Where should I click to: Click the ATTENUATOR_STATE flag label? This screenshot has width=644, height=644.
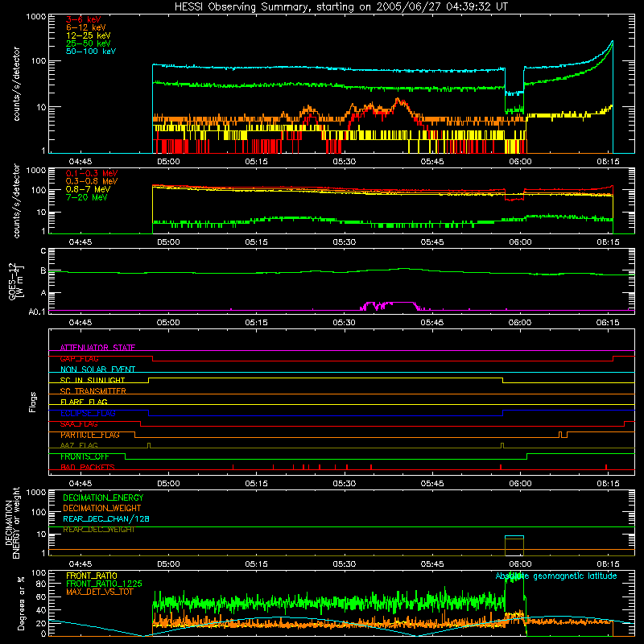pos(97,348)
